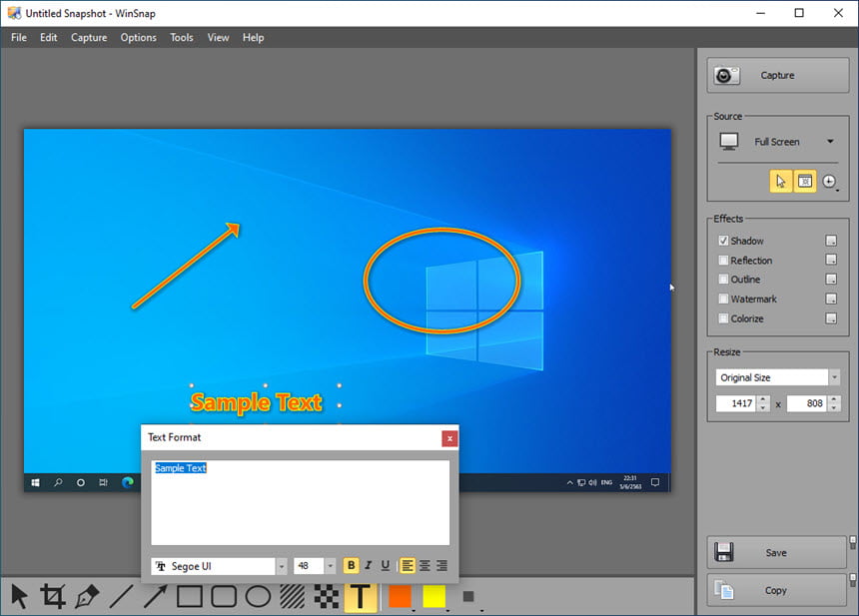Image resolution: width=859 pixels, height=616 pixels.
Task: Open the View menu
Action: pos(218,37)
